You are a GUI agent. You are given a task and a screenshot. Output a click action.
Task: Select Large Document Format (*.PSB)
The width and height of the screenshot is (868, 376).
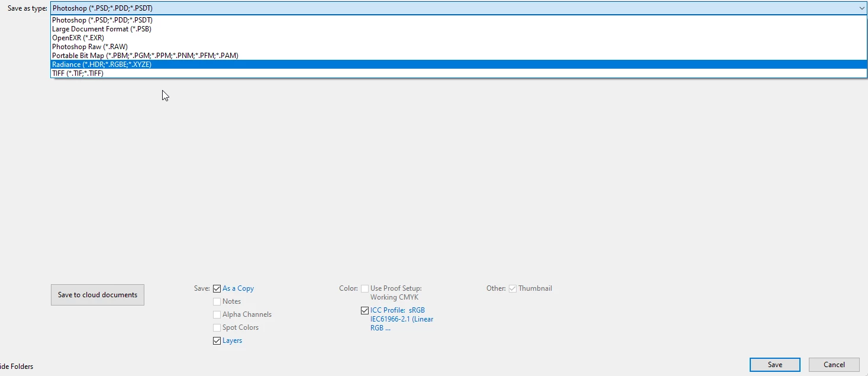(459, 29)
